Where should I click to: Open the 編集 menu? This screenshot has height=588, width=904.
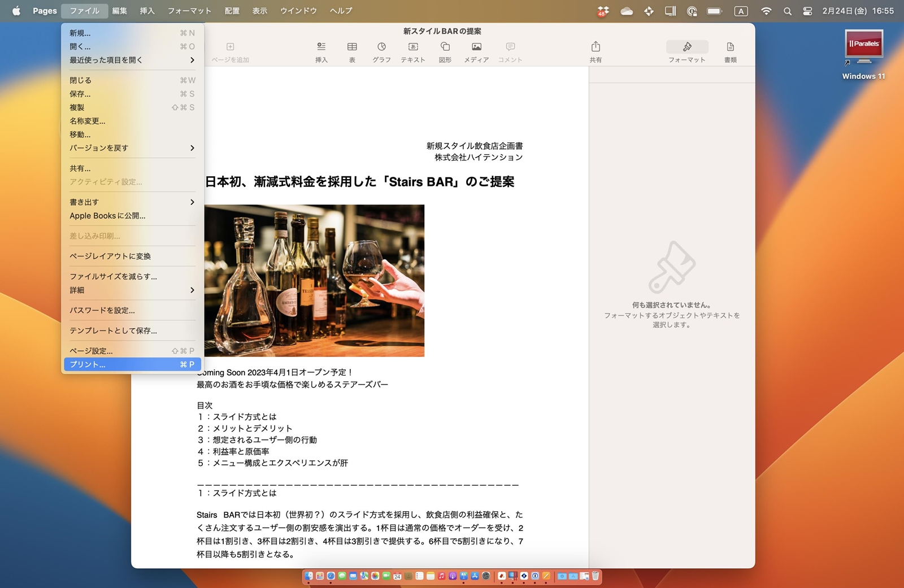119,11
